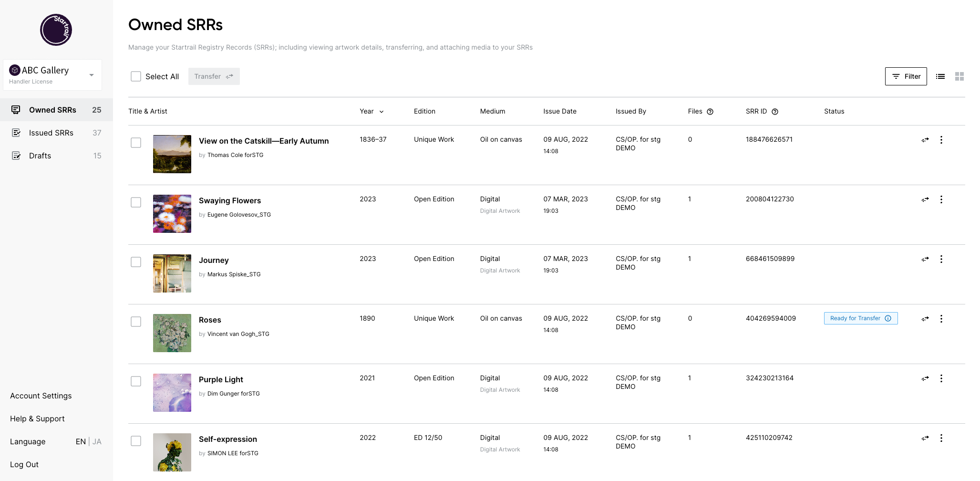Click SRR ID 188476626571
980x481 pixels.
[x=769, y=139]
